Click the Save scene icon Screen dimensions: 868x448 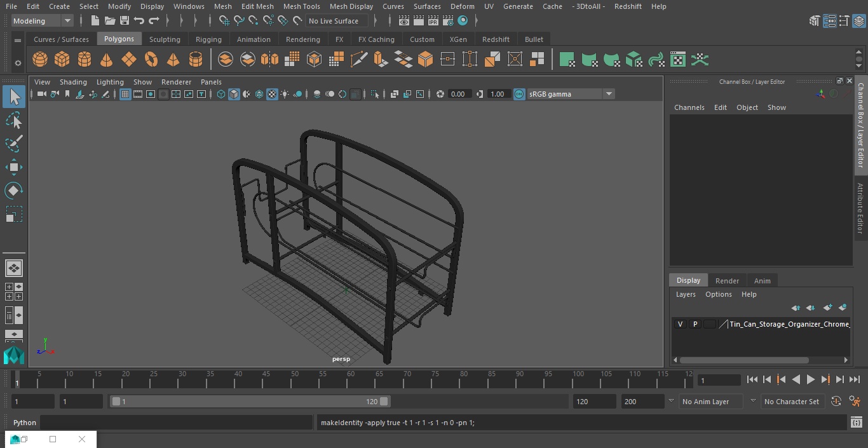point(125,21)
